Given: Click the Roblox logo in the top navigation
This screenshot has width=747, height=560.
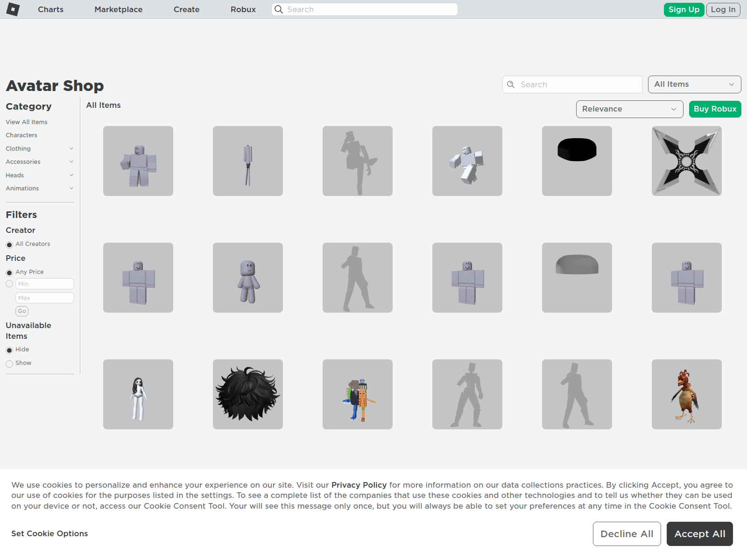Looking at the screenshot, I should point(14,9).
